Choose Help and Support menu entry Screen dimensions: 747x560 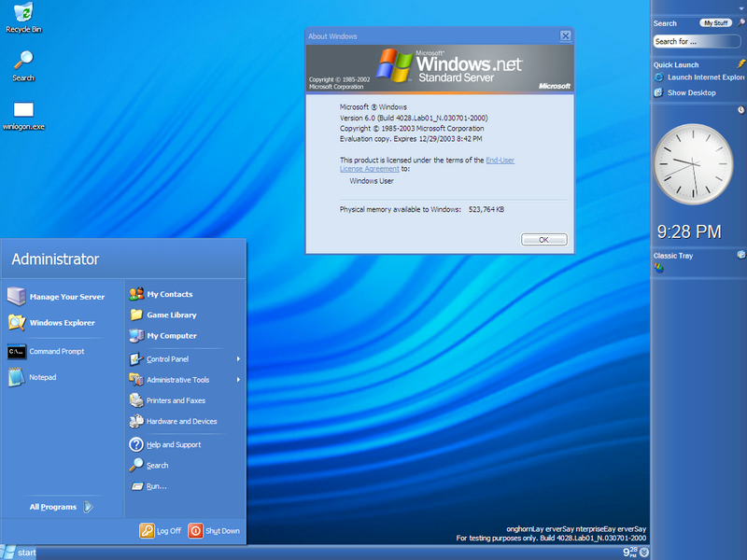pyautogui.click(x=173, y=445)
